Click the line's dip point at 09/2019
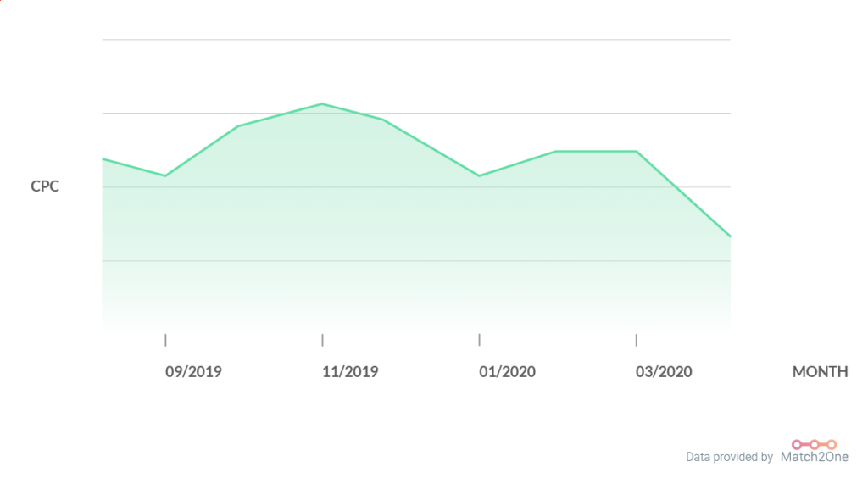Viewport: 868px width, 478px height. click(x=165, y=175)
